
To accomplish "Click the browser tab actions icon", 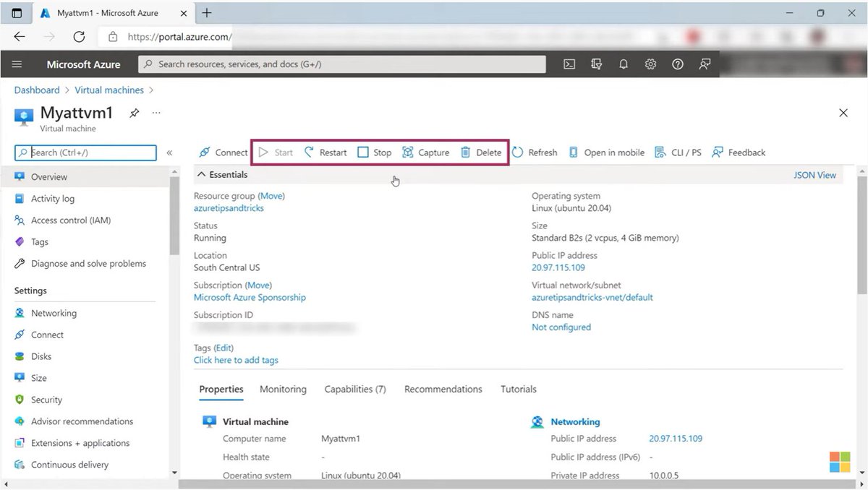I will (17, 13).
